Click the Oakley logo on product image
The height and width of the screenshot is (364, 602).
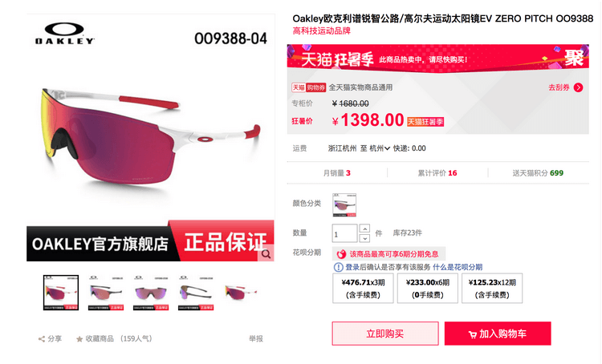point(64,34)
